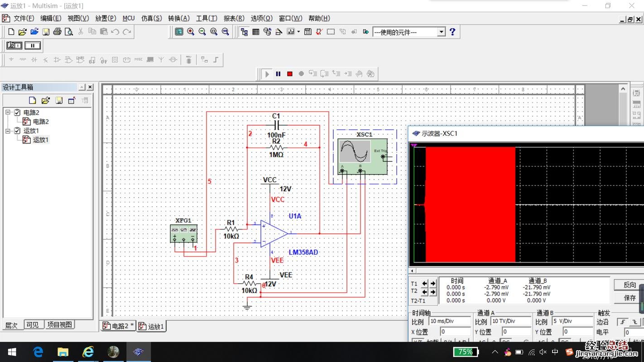Select rising edge trigger button

point(623,322)
